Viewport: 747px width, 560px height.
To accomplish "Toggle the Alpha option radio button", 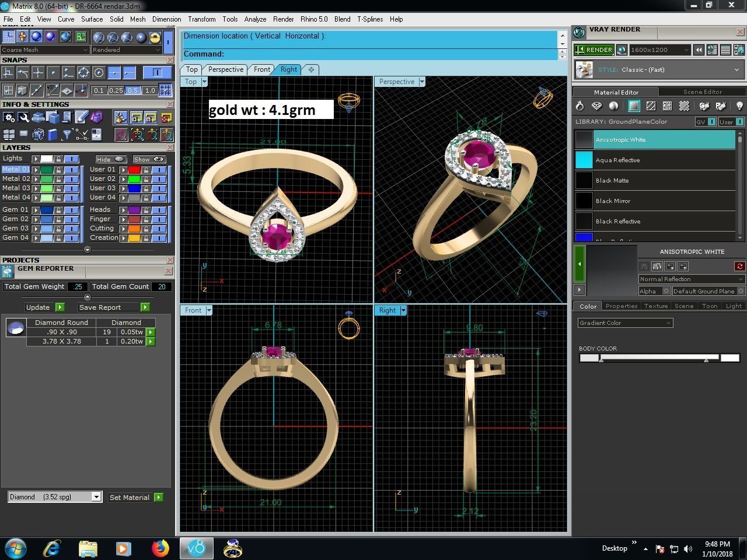I will pos(666,291).
